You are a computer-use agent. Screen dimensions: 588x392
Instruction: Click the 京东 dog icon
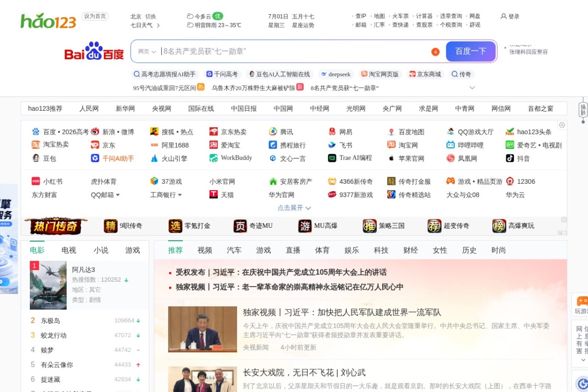95,145
